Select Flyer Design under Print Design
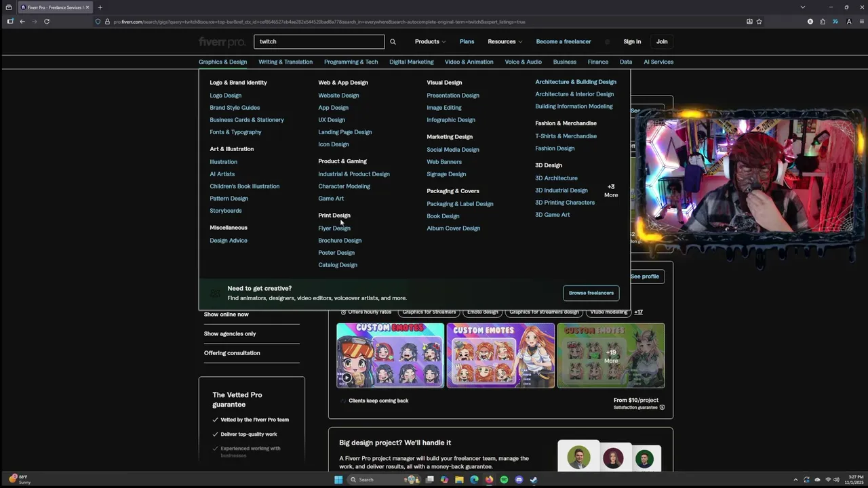Screen dimensions: 868x488 click(x=334, y=228)
